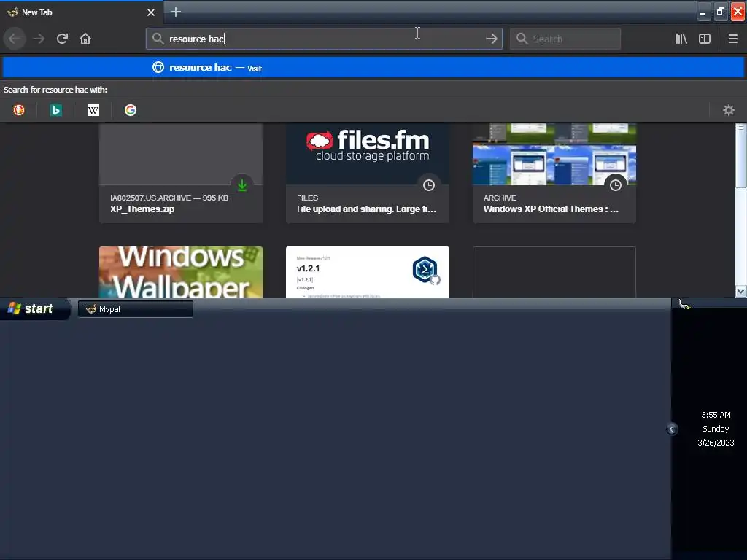Search with Google engine icon
Screen dimensions: 747x560
coord(131,111)
